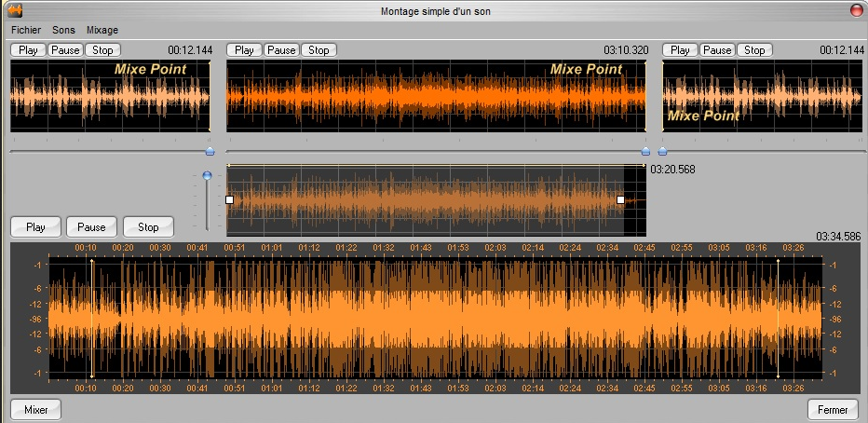Click the right clip waveform thumbnail

pos(763,96)
